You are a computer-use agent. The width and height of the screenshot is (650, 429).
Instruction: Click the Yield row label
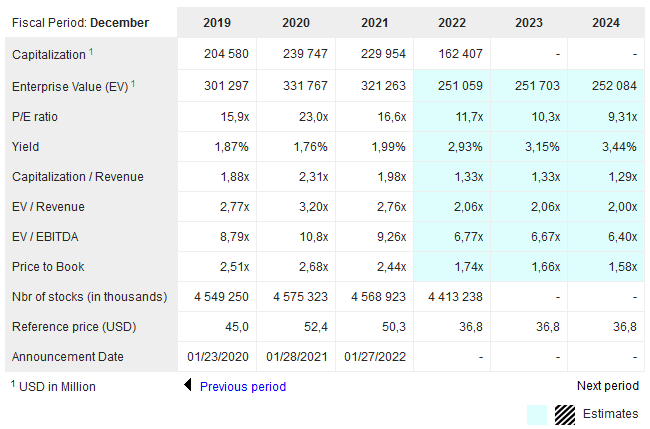(x=26, y=147)
